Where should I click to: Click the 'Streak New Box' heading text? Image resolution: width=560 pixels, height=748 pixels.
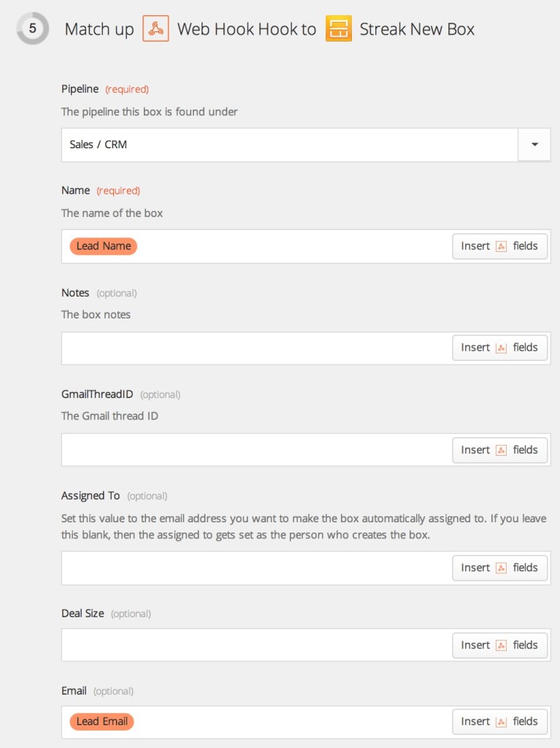point(417,29)
